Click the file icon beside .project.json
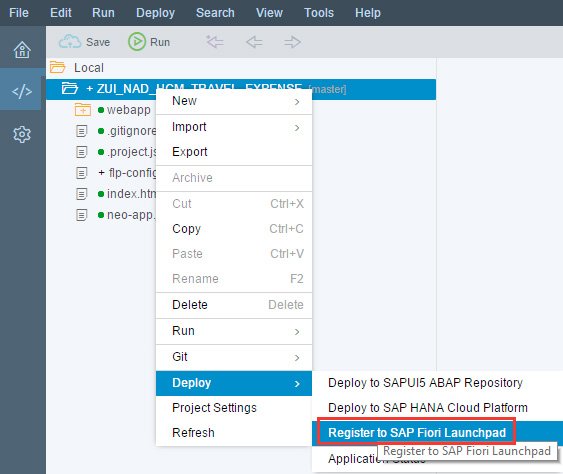Screen dimensions: 563x474 pyautogui.click(x=82, y=152)
